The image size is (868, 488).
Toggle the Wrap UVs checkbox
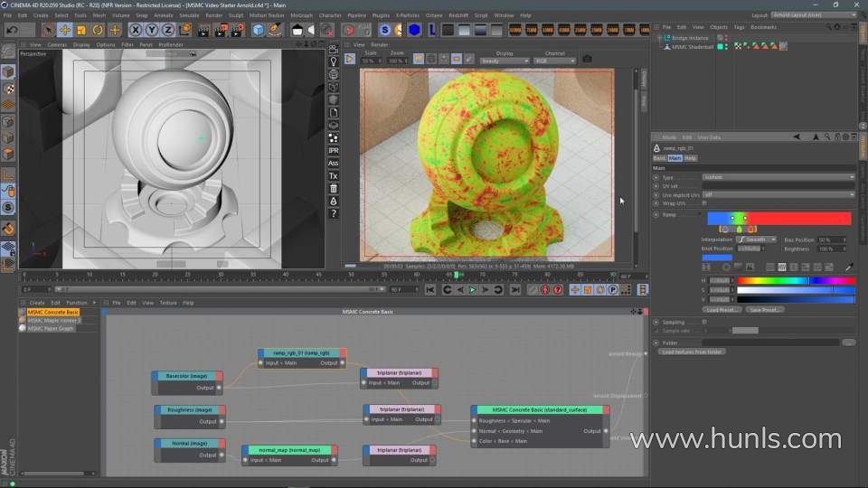[704, 203]
